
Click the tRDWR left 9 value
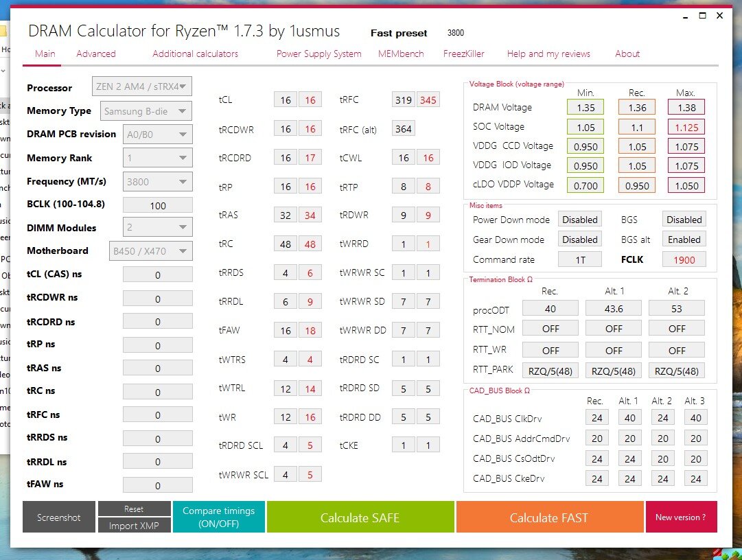click(x=403, y=215)
